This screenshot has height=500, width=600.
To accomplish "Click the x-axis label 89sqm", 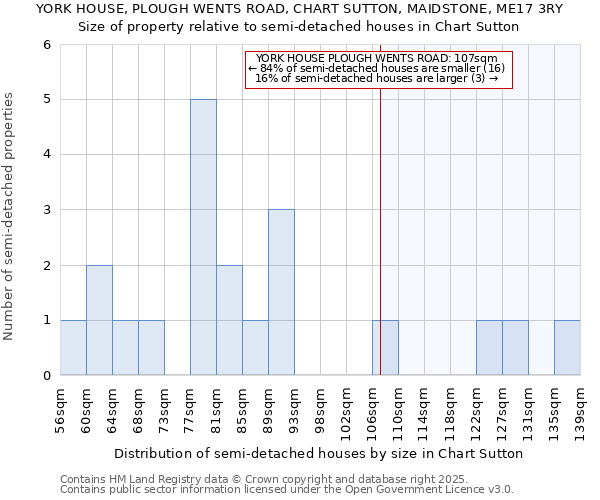I will pyautogui.click(x=268, y=411).
